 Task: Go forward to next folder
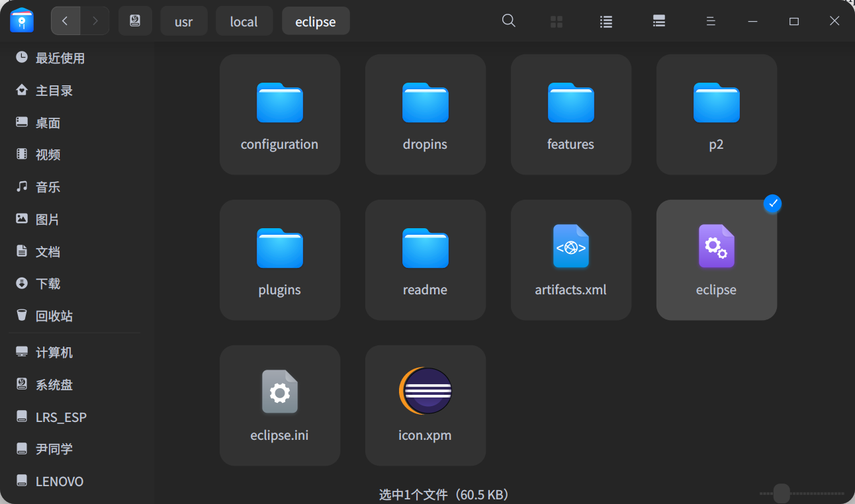(x=95, y=21)
